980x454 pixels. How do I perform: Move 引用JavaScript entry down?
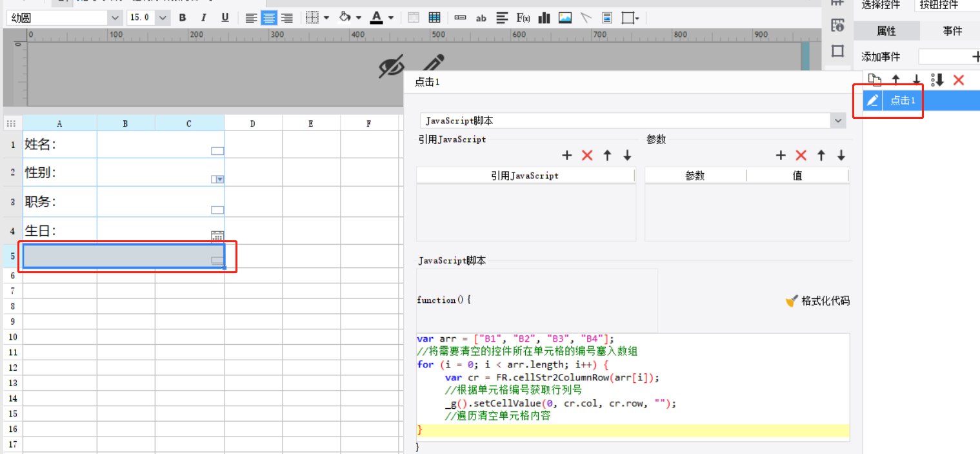627,155
